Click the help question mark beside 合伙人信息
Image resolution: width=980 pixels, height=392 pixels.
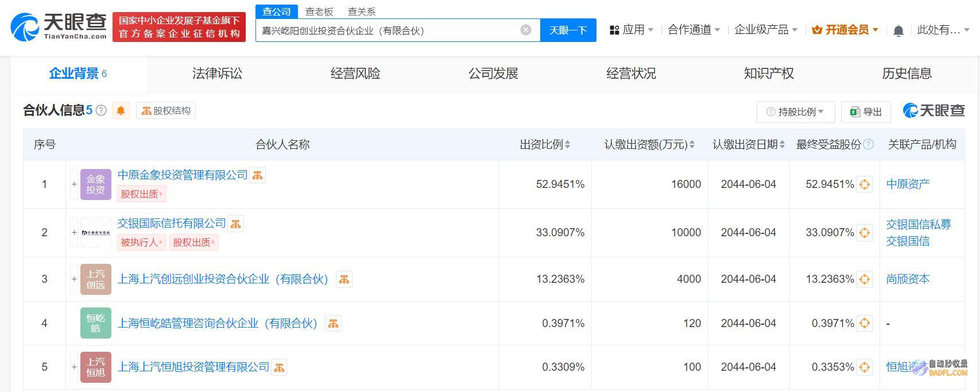click(101, 110)
